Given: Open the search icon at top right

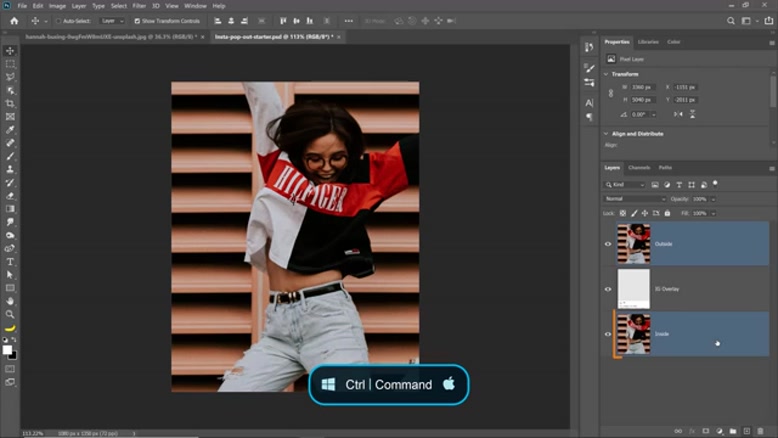Looking at the screenshot, I should pyautogui.click(x=731, y=21).
